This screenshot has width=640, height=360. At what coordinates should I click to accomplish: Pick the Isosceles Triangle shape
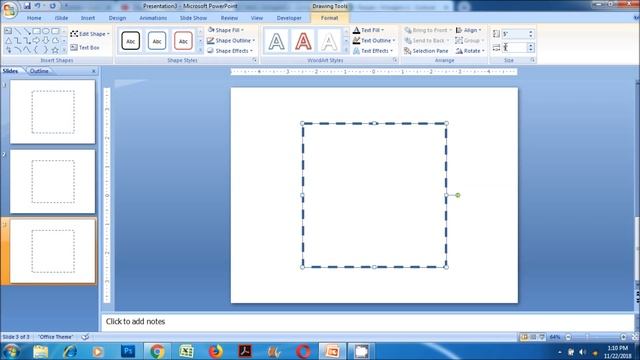[x=8, y=40]
